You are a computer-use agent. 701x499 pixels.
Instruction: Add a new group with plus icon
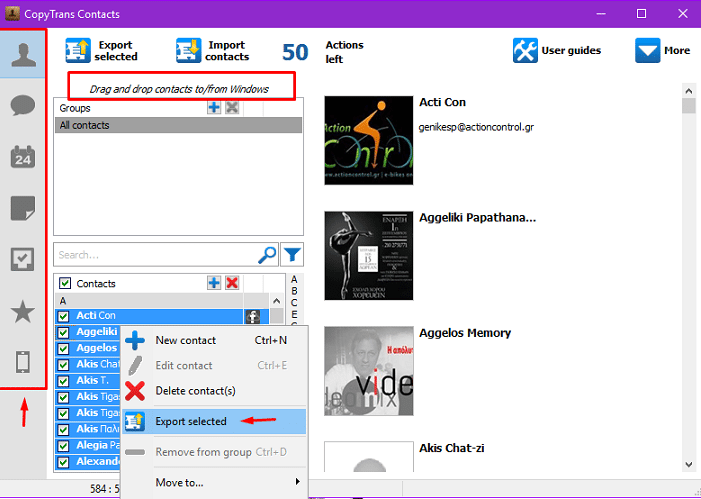tap(214, 107)
